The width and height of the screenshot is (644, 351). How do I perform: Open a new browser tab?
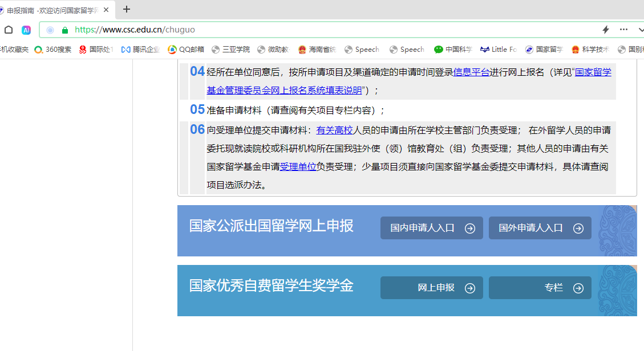[127, 9]
